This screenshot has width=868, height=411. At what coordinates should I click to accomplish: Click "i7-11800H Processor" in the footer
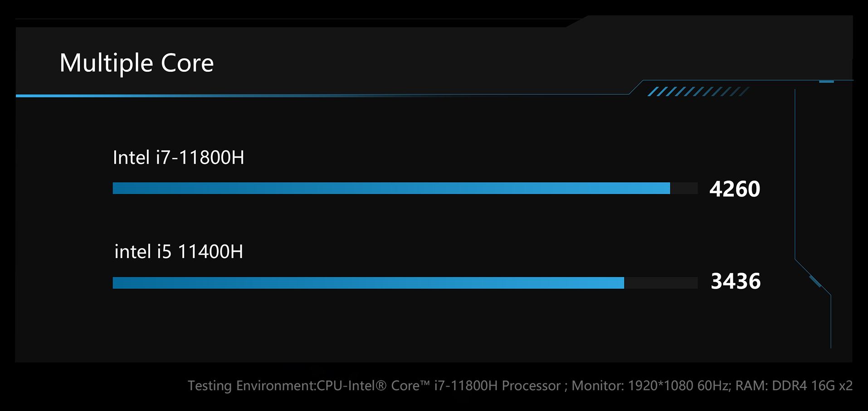(x=497, y=386)
